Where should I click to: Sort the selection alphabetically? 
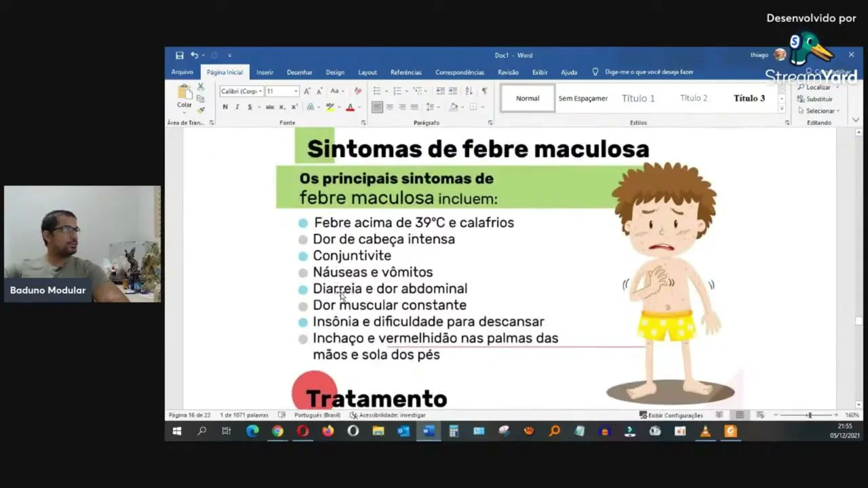pyautogui.click(x=469, y=91)
